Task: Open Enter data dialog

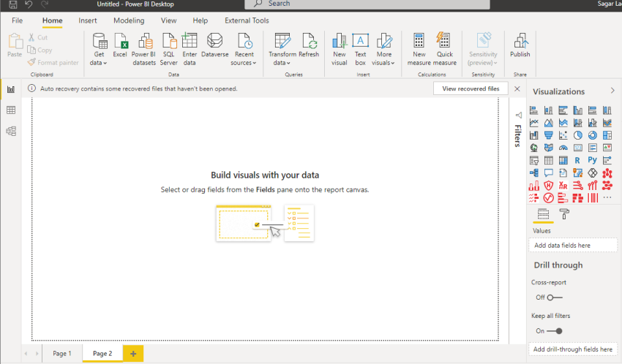Action: 190,50
